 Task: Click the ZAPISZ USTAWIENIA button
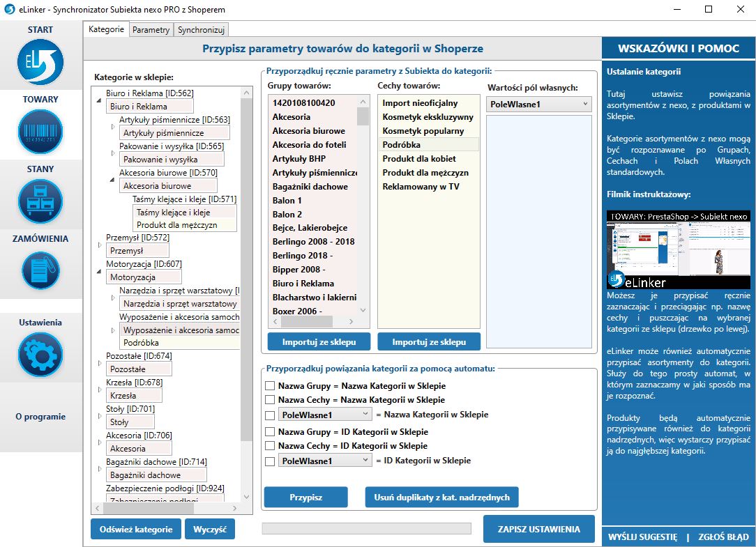538,529
